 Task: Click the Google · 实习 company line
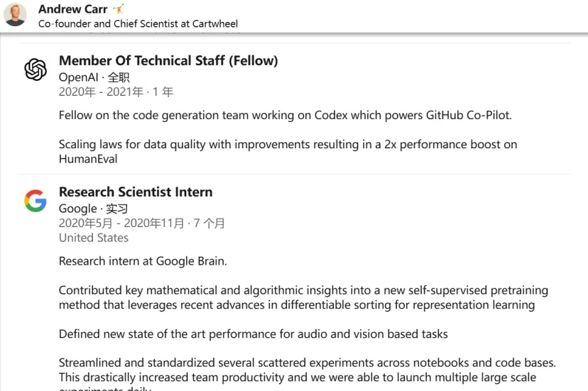tap(93, 209)
